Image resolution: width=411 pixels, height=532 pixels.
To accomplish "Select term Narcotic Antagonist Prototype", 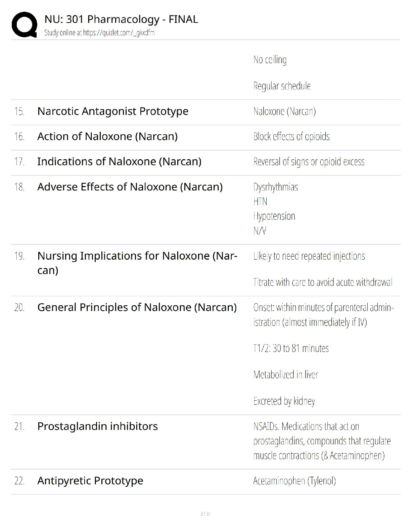I will [113, 111].
